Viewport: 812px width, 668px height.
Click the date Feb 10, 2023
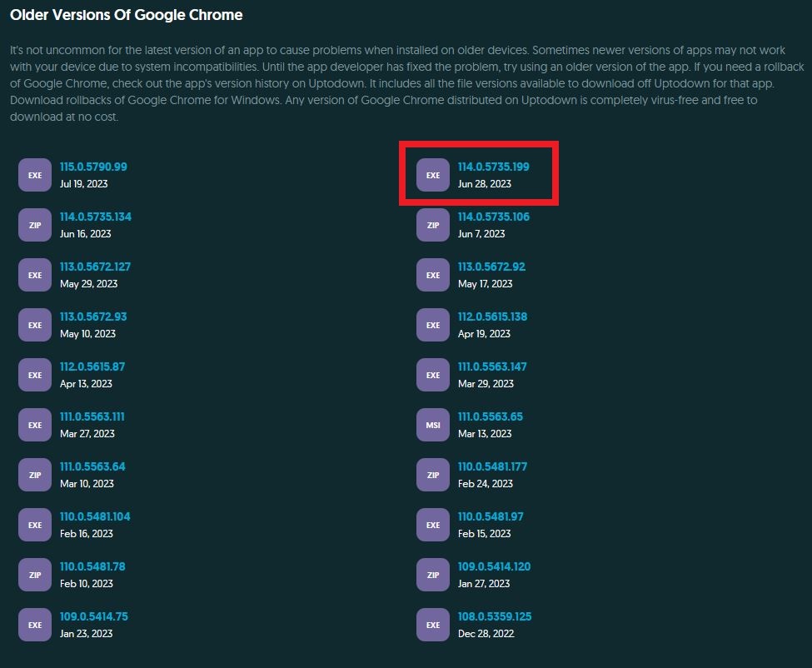coord(87,584)
